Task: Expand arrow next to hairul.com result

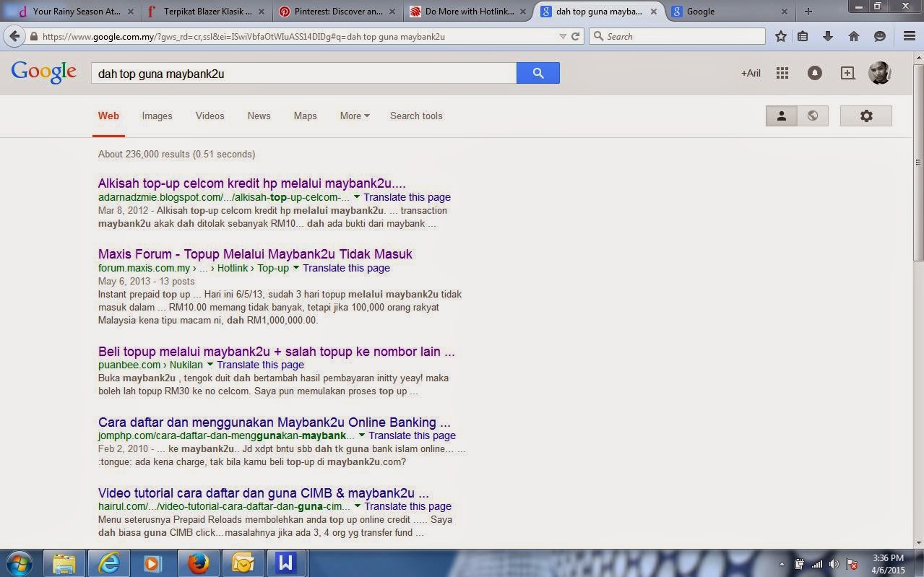Action: [357, 506]
